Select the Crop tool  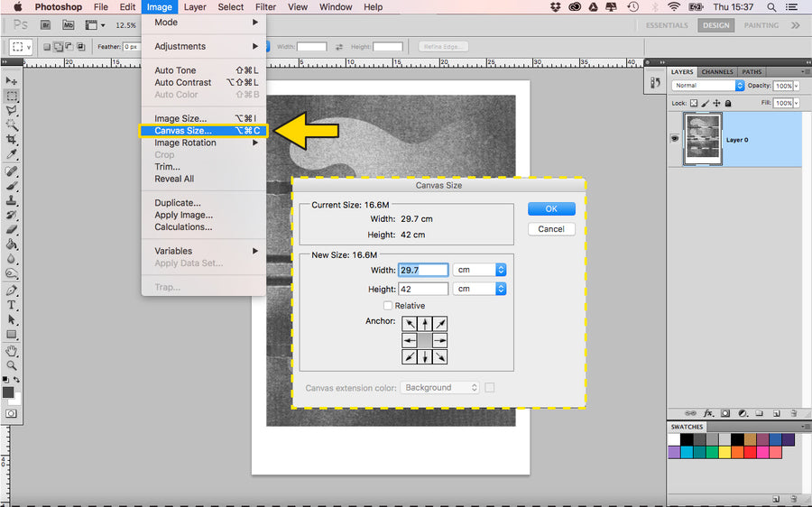coord(12,140)
